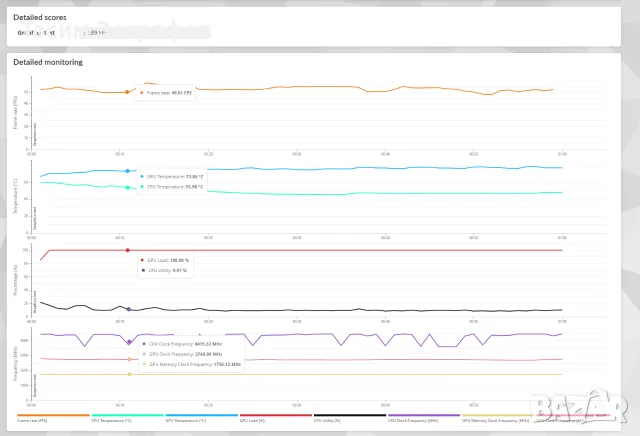Click the 00:20 tick on the percentage chart

[x=208, y=322]
